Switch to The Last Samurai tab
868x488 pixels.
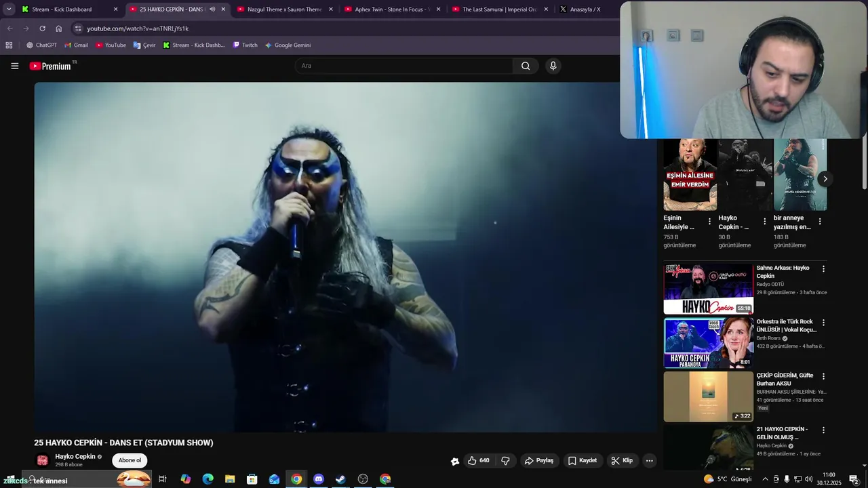[500, 9]
